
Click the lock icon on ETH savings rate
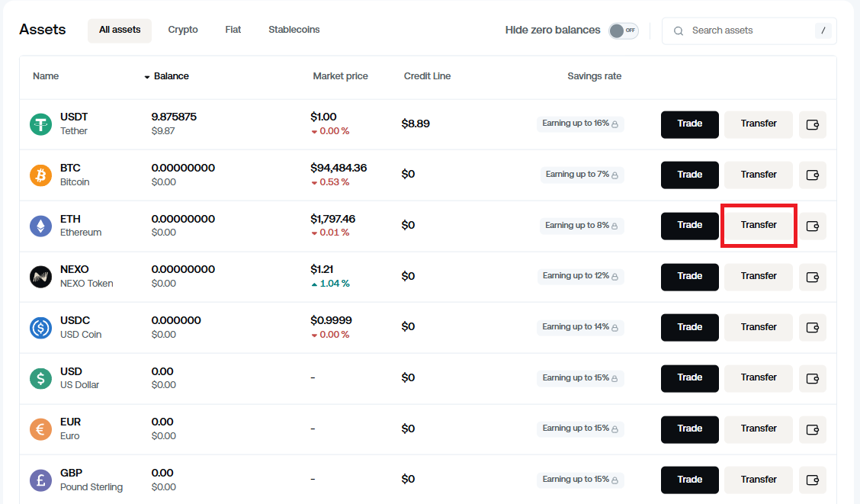(x=615, y=226)
